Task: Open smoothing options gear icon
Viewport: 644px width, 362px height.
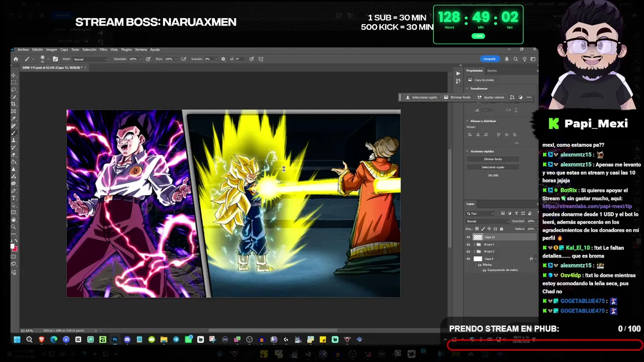Action: [223, 59]
